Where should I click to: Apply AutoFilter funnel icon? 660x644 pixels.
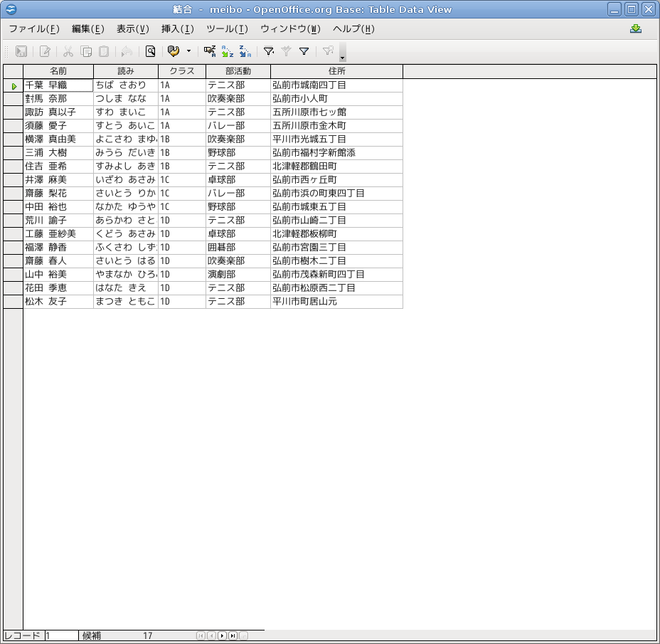[x=269, y=51]
